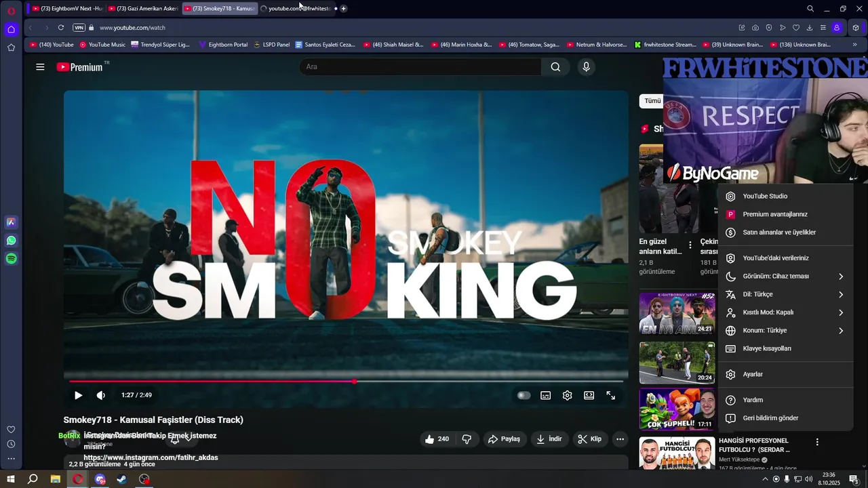This screenshot has height=488, width=868.
Task: Open a new browser tab with plus
Action: click(344, 9)
